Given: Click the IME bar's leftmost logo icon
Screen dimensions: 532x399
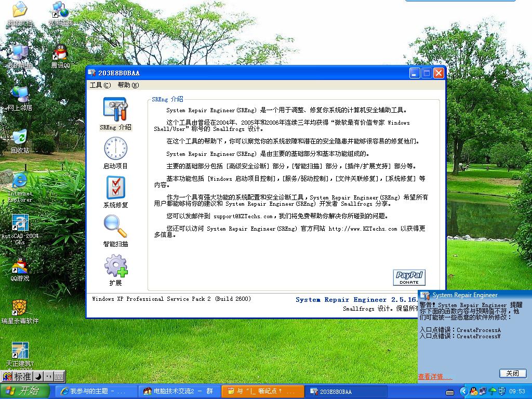Looking at the screenshot, I should tap(7, 377).
